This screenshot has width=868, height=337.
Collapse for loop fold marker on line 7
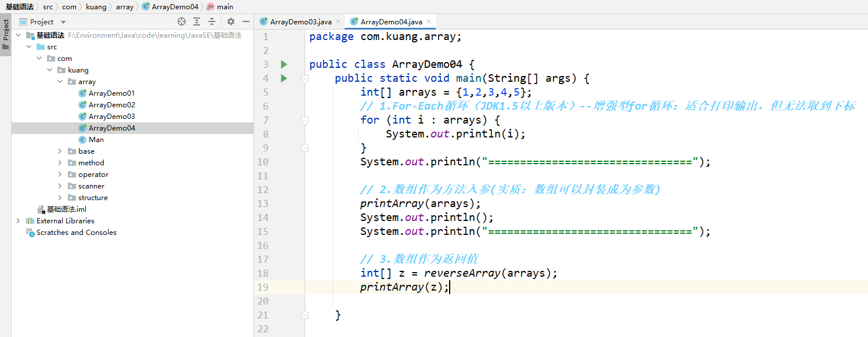[305, 120]
